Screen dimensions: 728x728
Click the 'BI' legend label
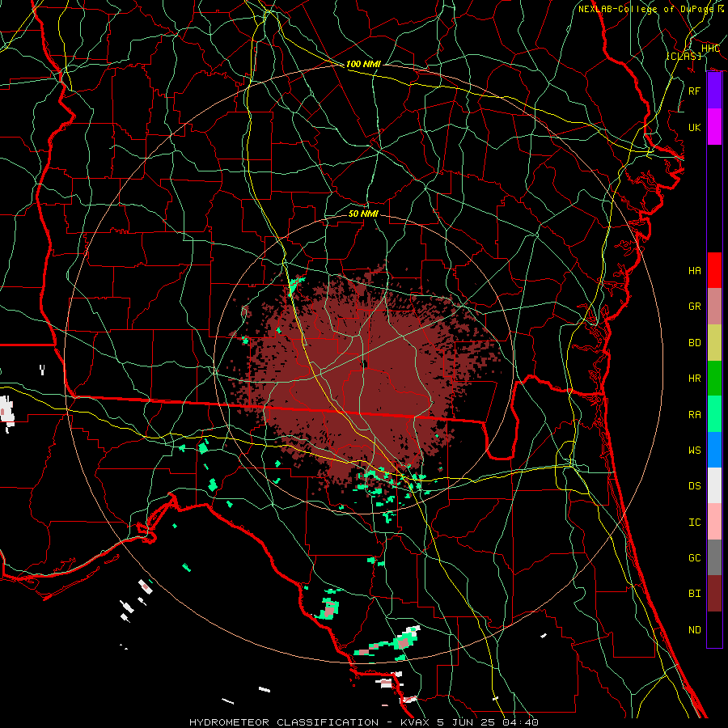[x=695, y=594]
